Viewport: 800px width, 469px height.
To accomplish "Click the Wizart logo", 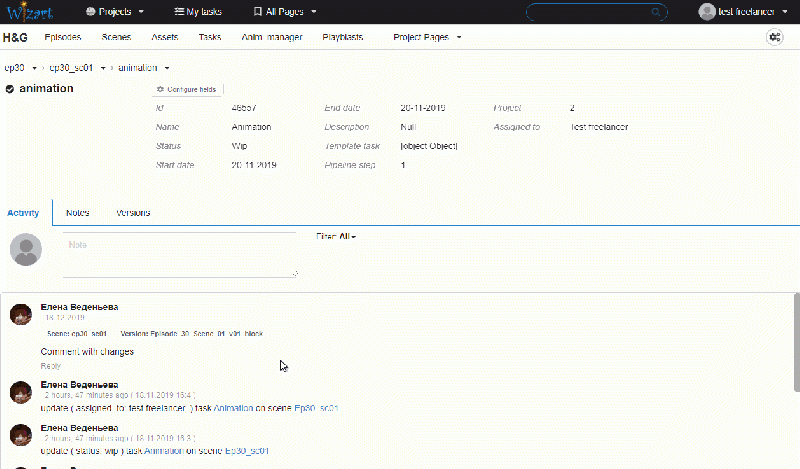I will pos(32,12).
